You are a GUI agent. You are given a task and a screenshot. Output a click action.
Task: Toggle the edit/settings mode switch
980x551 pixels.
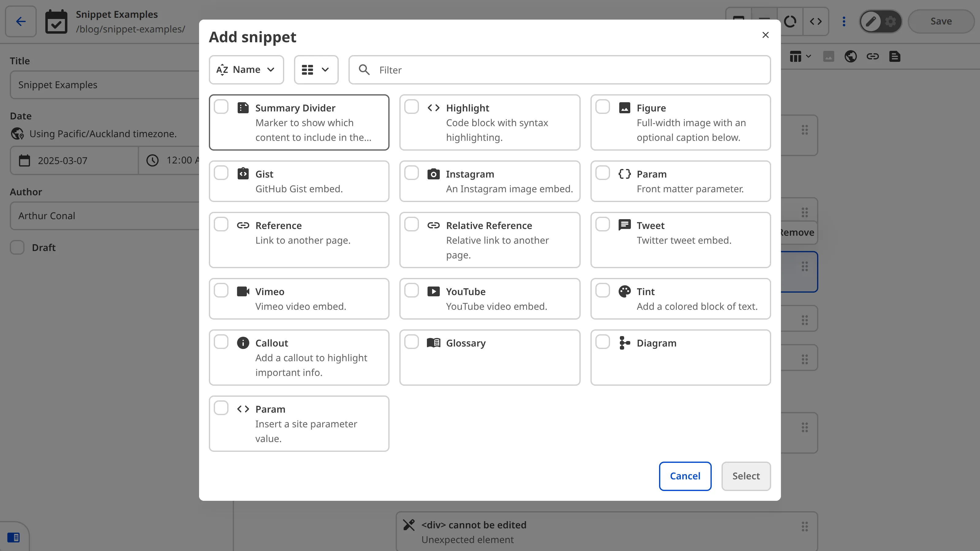point(880,21)
